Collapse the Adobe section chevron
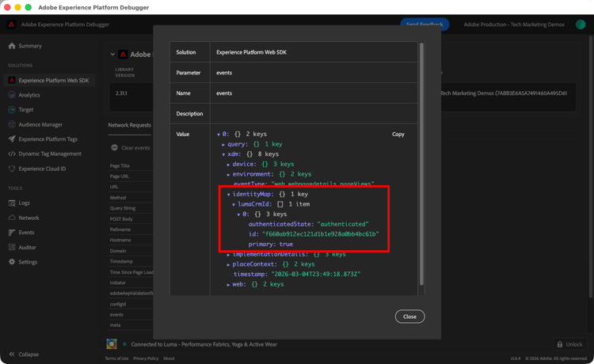Image resolution: width=594 pixels, height=364 pixels. click(112, 55)
